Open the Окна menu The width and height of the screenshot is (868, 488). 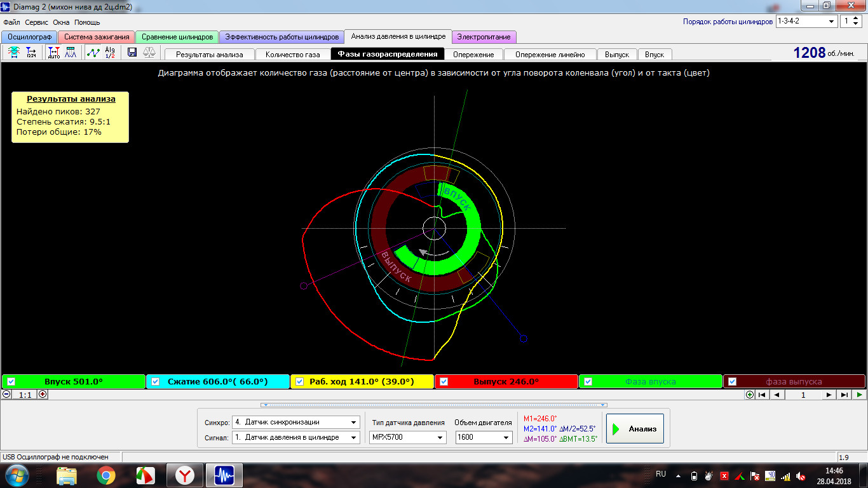coord(61,22)
